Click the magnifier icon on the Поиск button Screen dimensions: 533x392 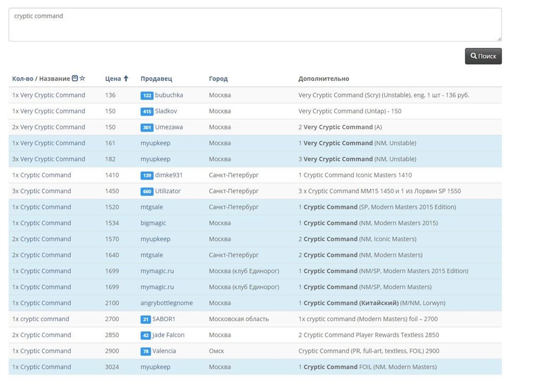coord(473,56)
